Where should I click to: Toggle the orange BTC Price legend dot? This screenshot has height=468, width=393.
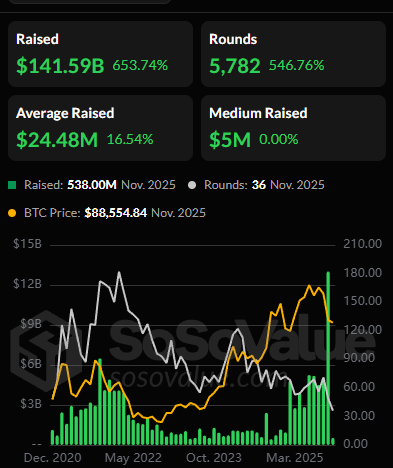pyautogui.click(x=12, y=213)
